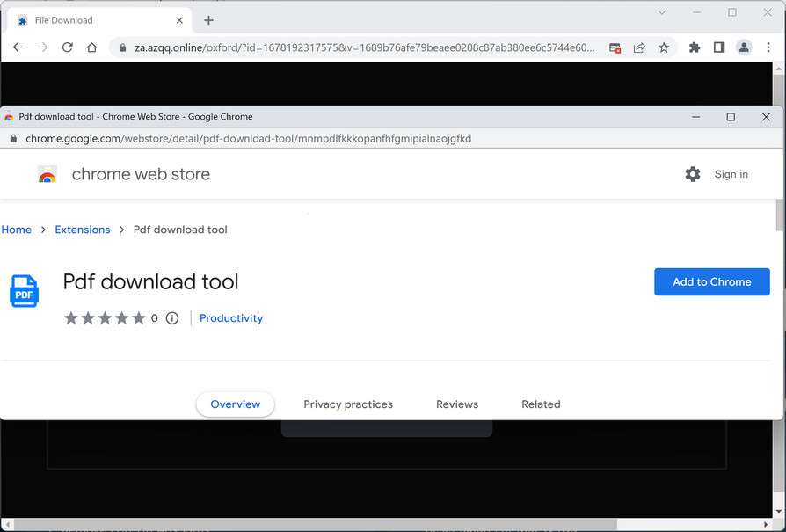This screenshot has width=786, height=532.
Task: Click scroll-down arrow of main window scrollbar
Action: click(779, 512)
